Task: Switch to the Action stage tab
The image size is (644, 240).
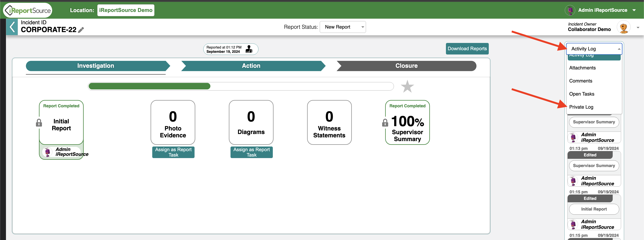Action: point(253,66)
